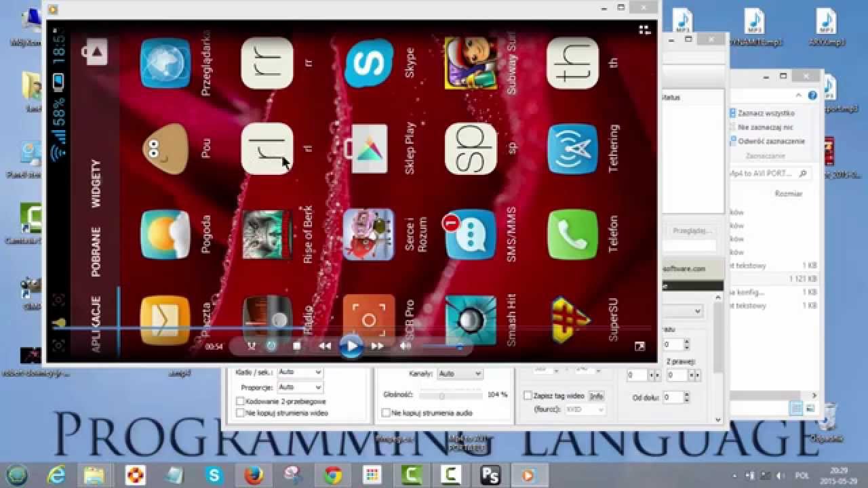Select the top-middle MP3 desktop file
Screen dimensions: 868x488
click(x=754, y=27)
